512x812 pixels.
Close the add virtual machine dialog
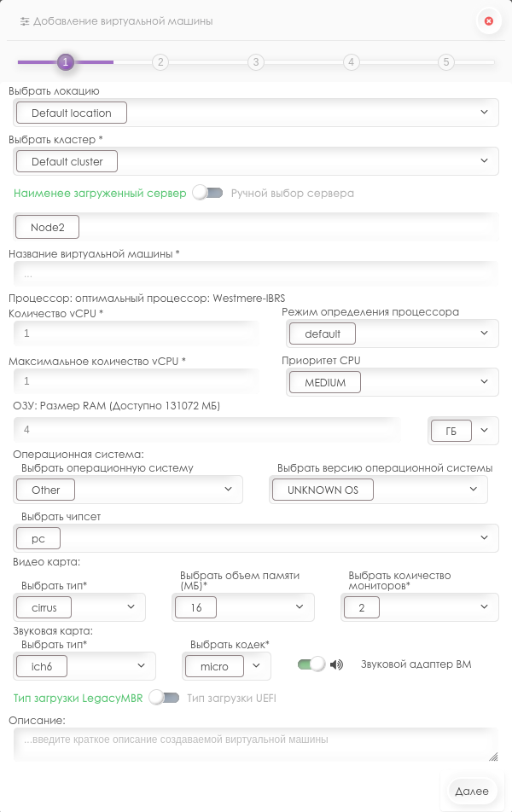coord(488,20)
